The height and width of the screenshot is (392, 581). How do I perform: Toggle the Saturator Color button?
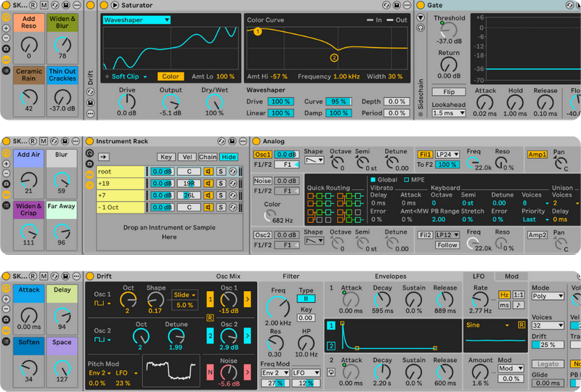(171, 76)
